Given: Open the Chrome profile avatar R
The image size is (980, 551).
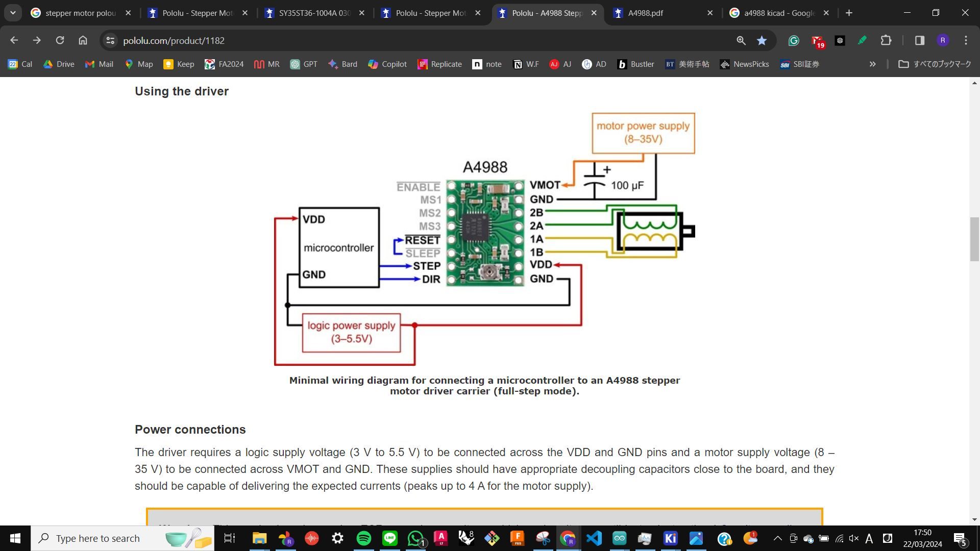Looking at the screenshot, I should [942, 40].
